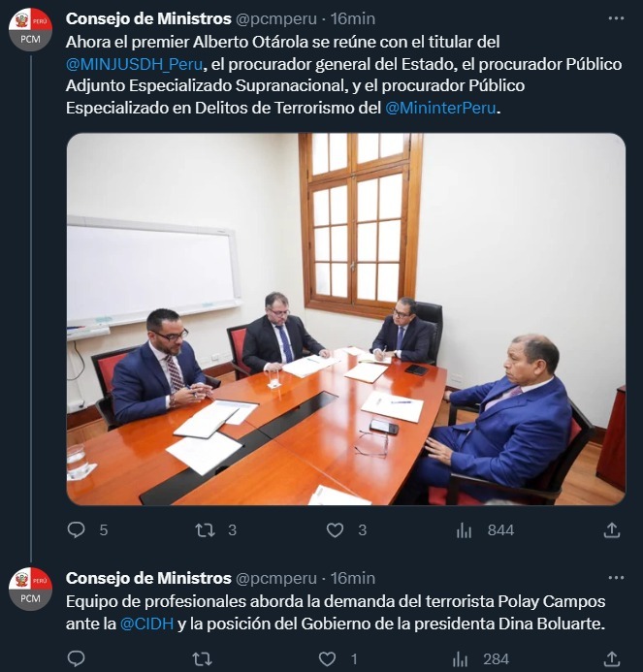Image resolution: width=643 pixels, height=672 pixels.
Task: Open 16min timestamp of second tweet
Action: 353,578
